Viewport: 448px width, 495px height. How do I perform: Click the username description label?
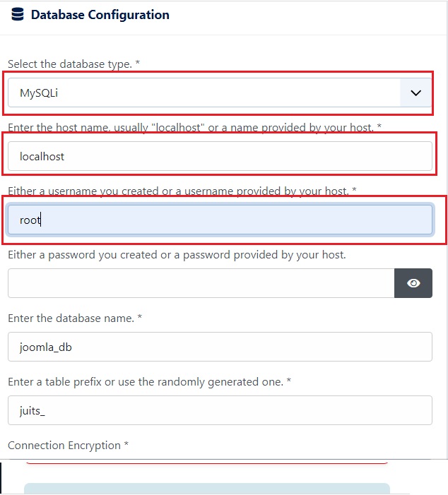pyautogui.click(x=182, y=191)
